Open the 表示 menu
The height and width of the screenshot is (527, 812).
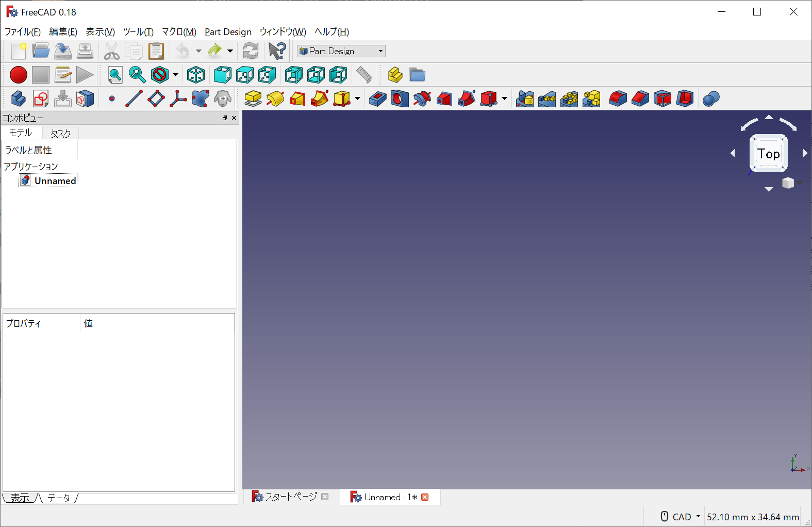tap(100, 32)
